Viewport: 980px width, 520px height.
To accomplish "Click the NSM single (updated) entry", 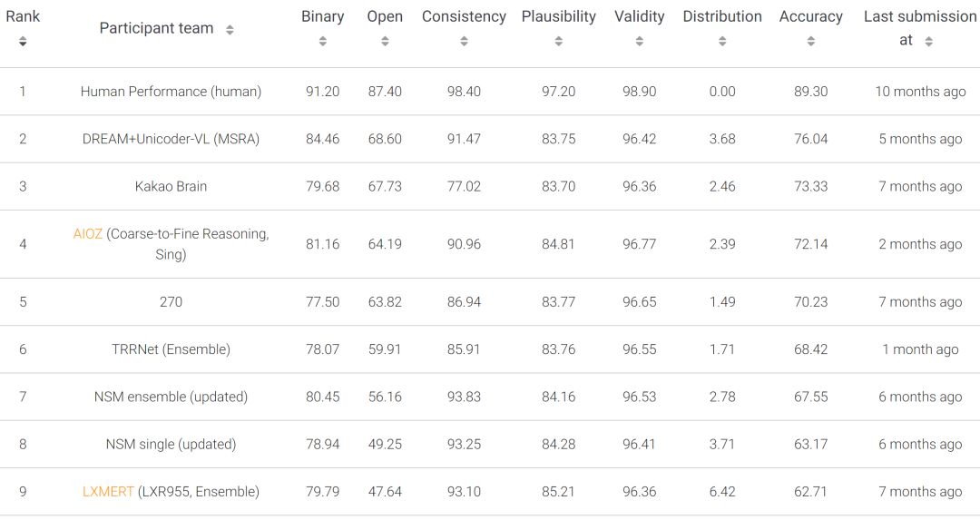I will pos(171,444).
